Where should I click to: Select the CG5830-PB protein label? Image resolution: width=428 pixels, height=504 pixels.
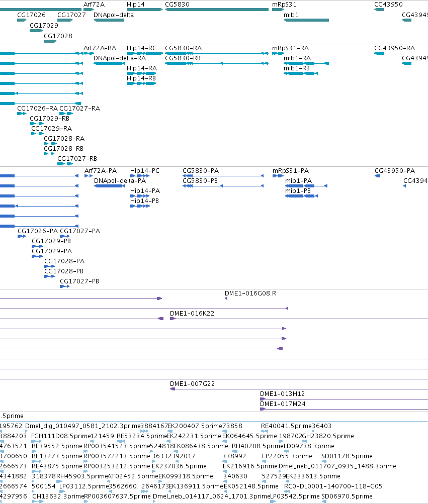tap(200, 180)
